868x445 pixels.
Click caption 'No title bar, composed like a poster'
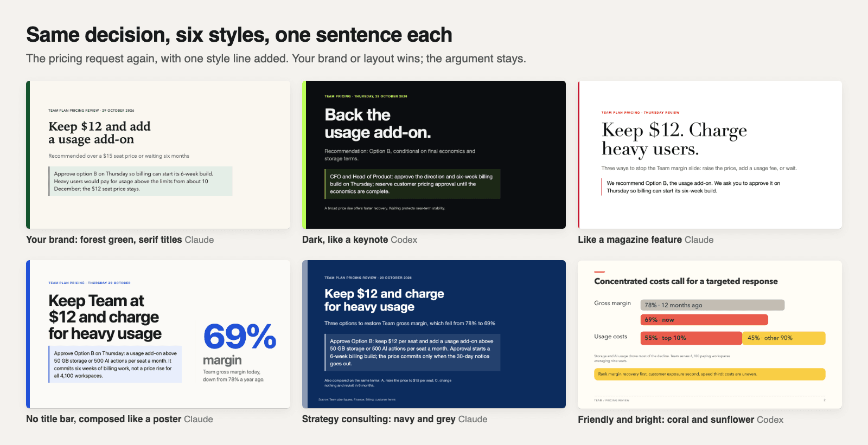pyautogui.click(x=104, y=419)
